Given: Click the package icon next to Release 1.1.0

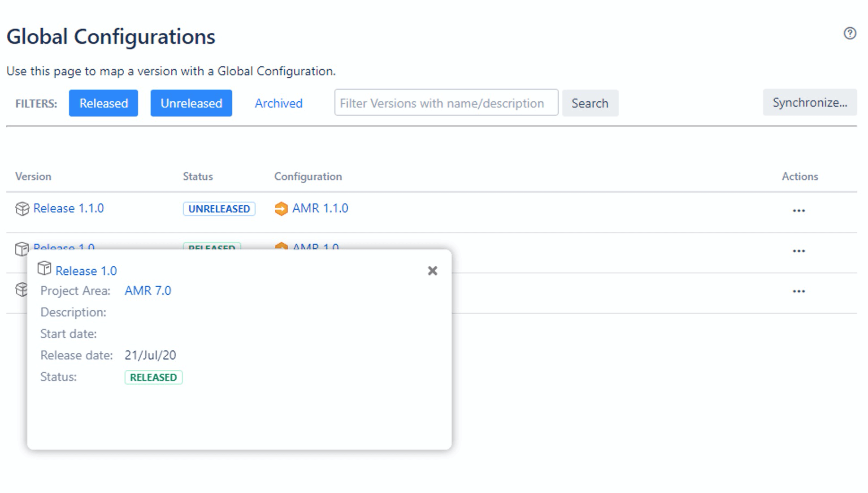Looking at the screenshot, I should [22, 209].
